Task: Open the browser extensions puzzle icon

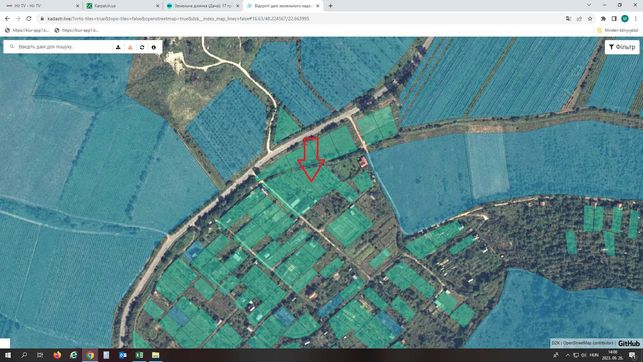Action: [603, 18]
